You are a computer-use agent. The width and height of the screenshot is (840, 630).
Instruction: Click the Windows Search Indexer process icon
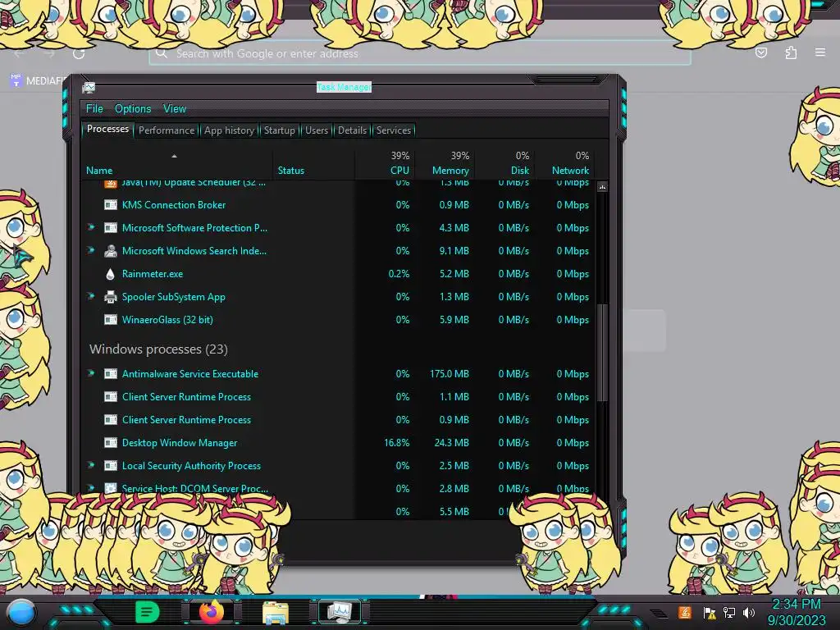click(x=111, y=251)
